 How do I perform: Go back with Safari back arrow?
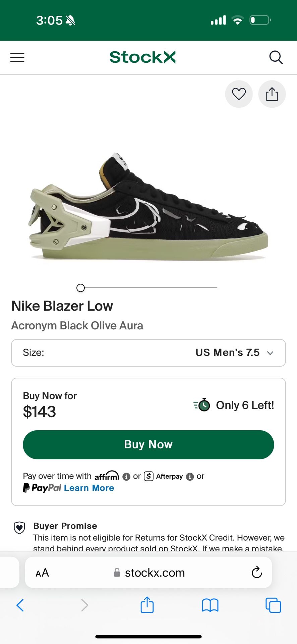click(20, 605)
